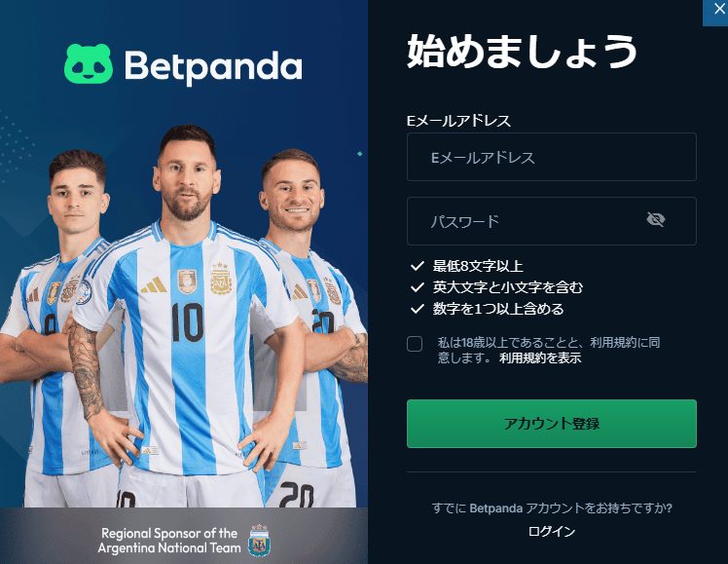Check the 18歳以上 terms agreement checkbox

415,344
